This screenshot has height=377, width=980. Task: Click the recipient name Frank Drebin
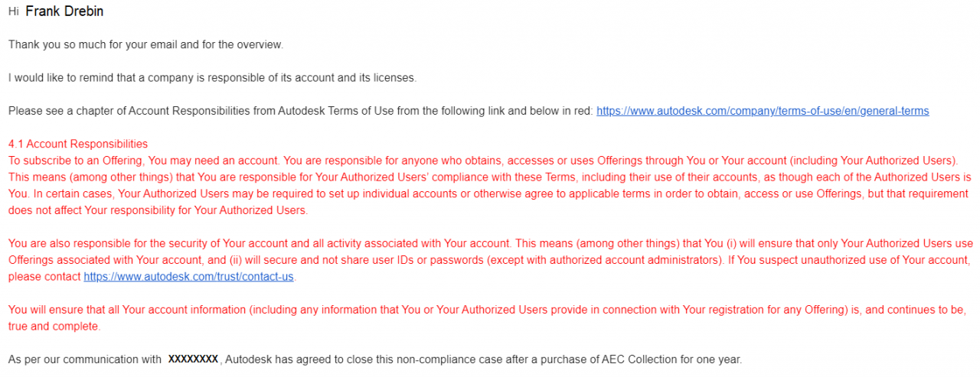click(x=64, y=12)
